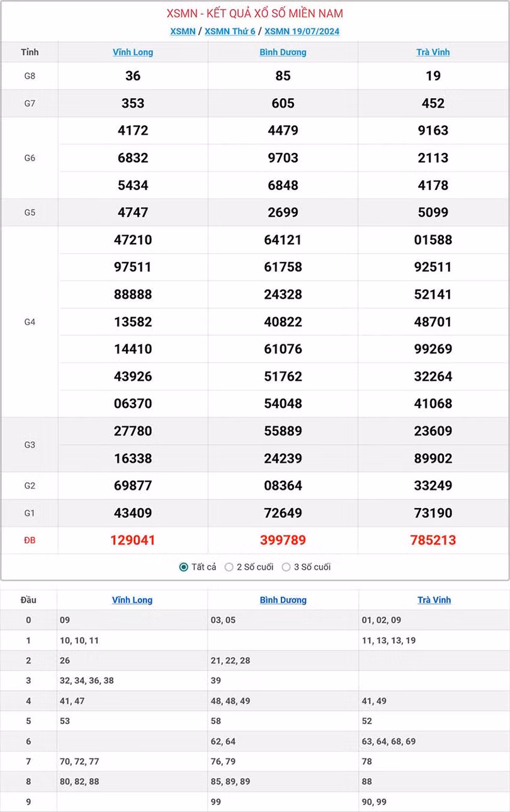510x812 pixels.
Task: Select the Tất cả radio button
Action: click(184, 567)
